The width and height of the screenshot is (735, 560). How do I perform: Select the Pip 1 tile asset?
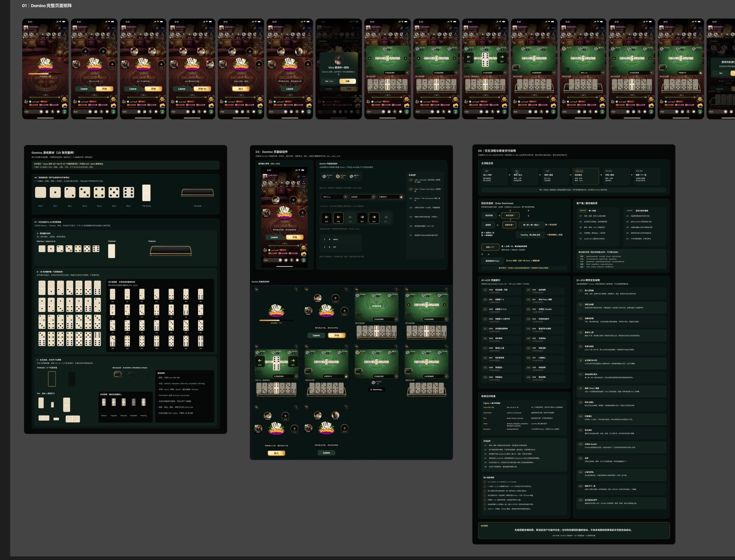tap(55, 192)
